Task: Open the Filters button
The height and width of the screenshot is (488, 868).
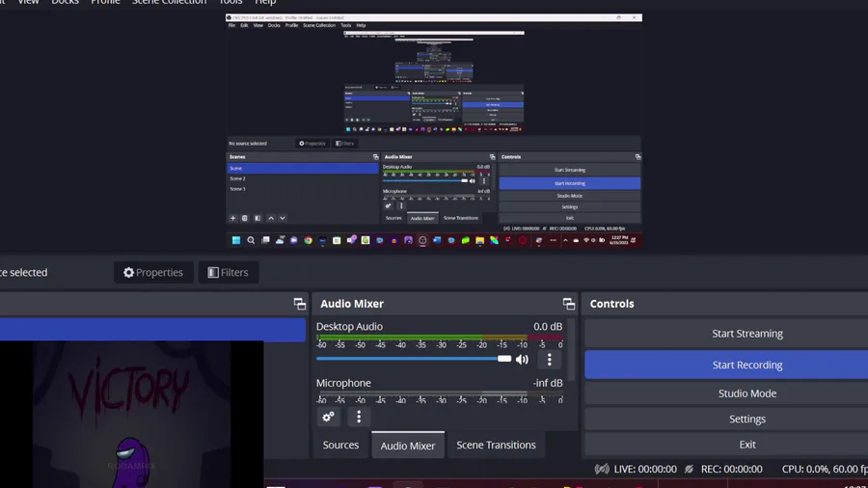Action: (x=228, y=272)
